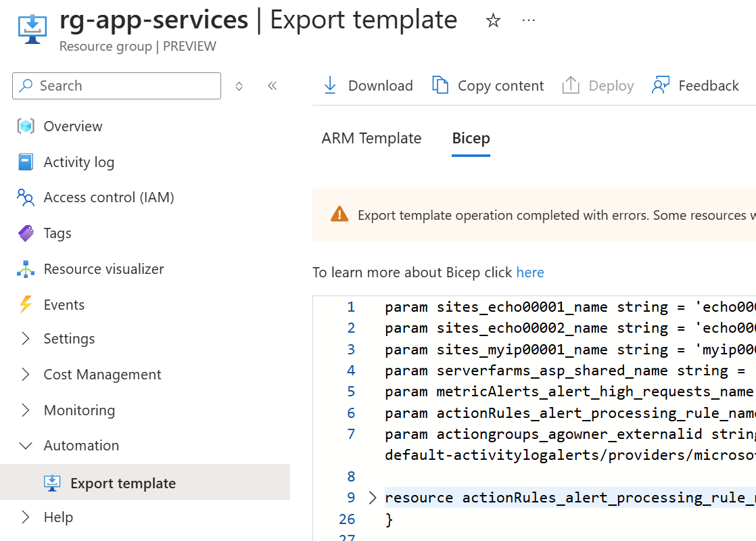Open the Activity log
This screenshot has width=756, height=541.
(79, 162)
